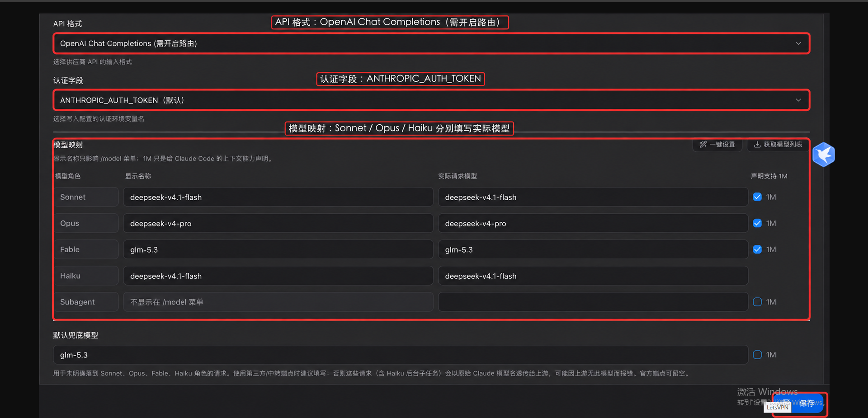868x418 pixels.
Task: Click the 获取模型列表 fetch models button
Action: [x=778, y=145]
